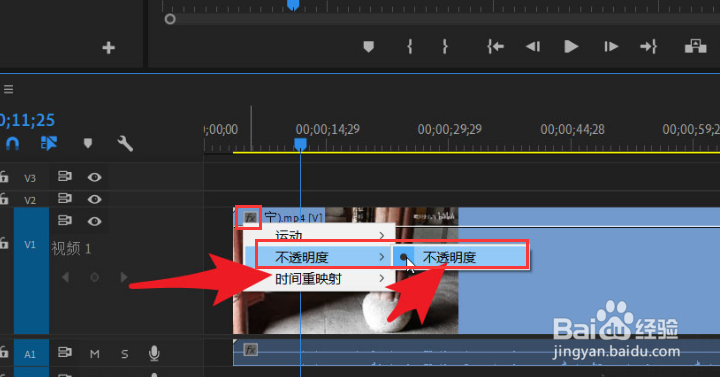Add or remove keyframe on V1
Viewport: 720px width, 377px height.
(95, 277)
